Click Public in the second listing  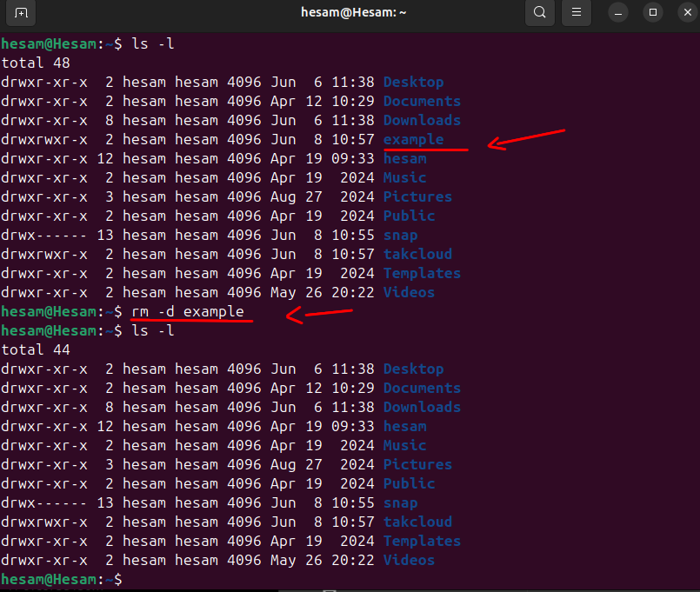[409, 484]
